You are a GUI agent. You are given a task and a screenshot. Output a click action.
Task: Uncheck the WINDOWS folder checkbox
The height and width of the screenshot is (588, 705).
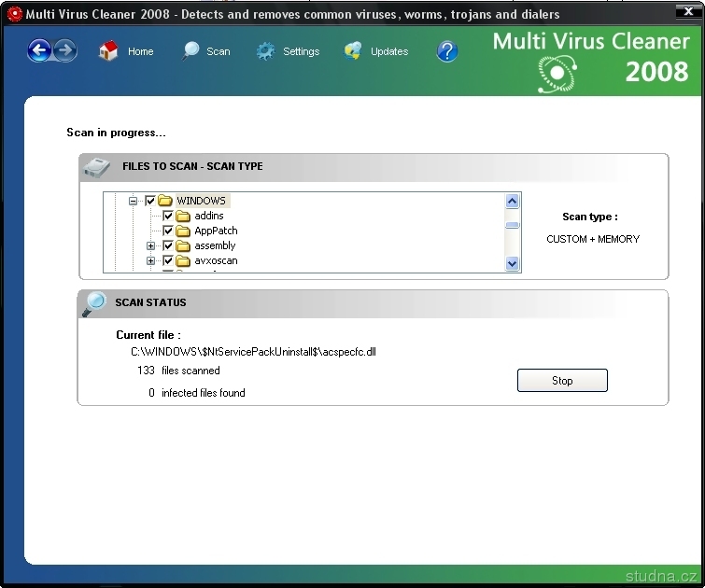coord(150,201)
